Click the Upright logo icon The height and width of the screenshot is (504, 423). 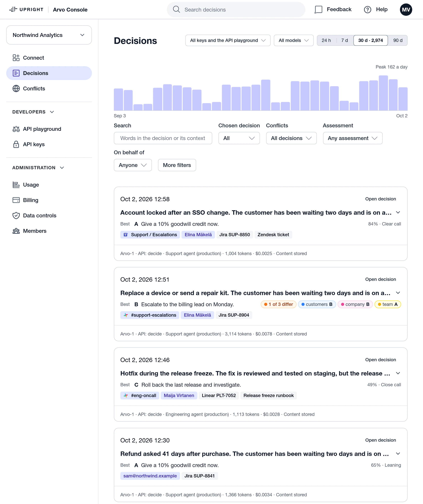13,9
